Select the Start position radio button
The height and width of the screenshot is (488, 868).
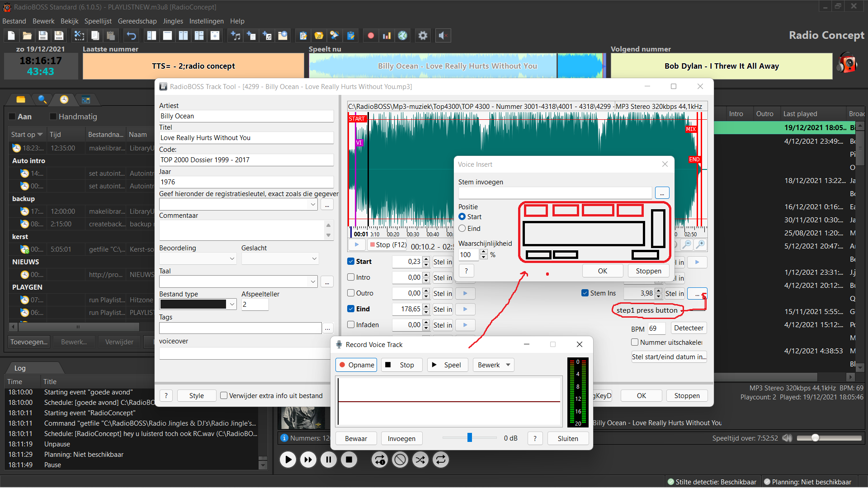462,217
